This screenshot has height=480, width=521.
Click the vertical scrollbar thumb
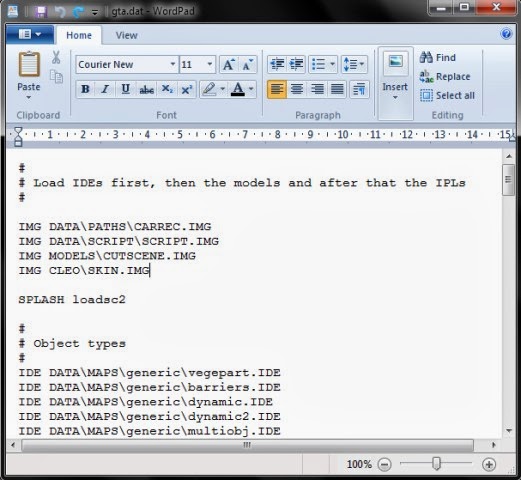pos(508,180)
